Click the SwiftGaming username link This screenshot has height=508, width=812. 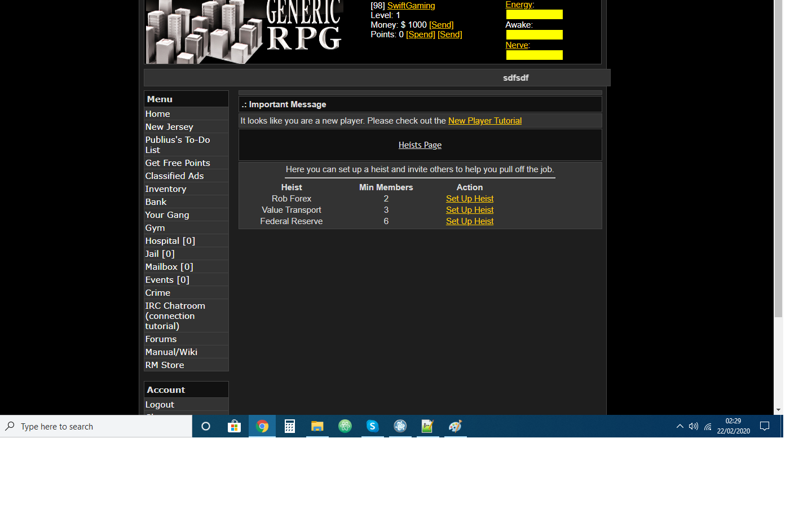(411, 6)
